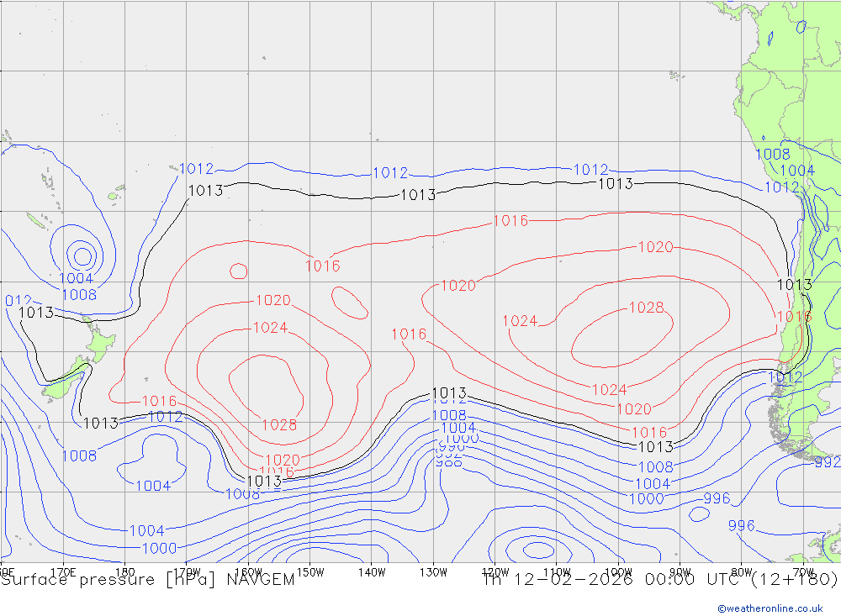
Task: Click the 140W longitude label
Action: click(372, 572)
